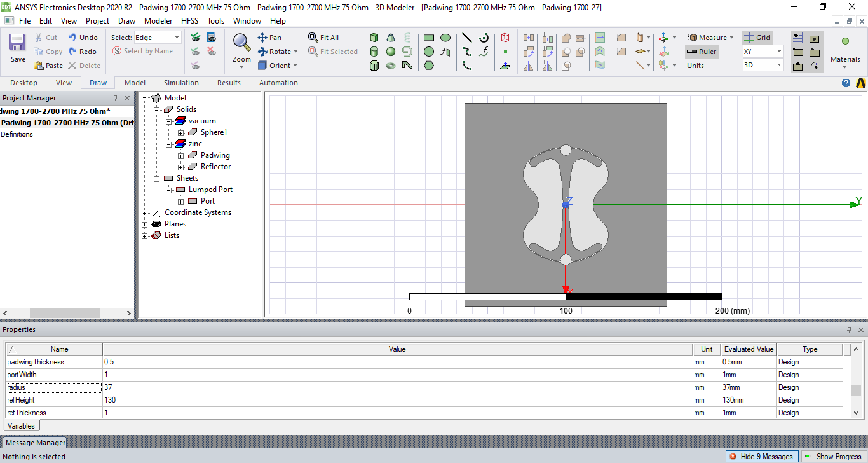Image resolution: width=868 pixels, height=463 pixels.
Task: Toggle the Grid display button
Action: [x=757, y=38]
